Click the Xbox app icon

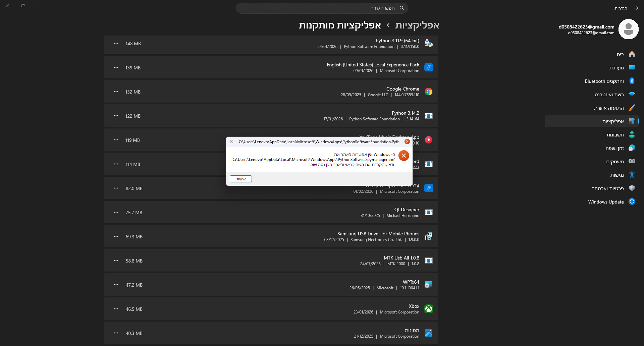(x=428, y=309)
